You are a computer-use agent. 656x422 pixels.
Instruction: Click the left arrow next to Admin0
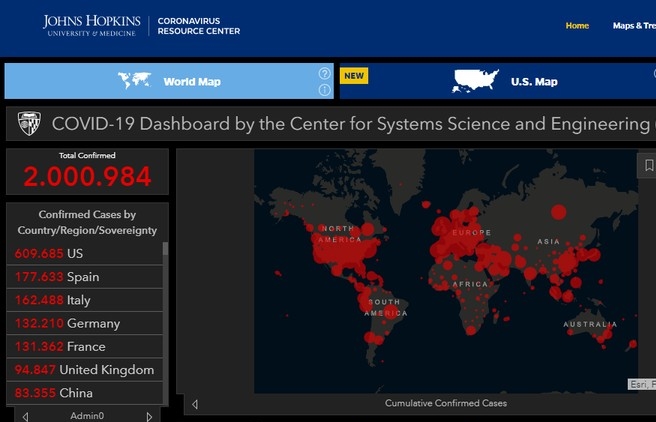pos(26,417)
